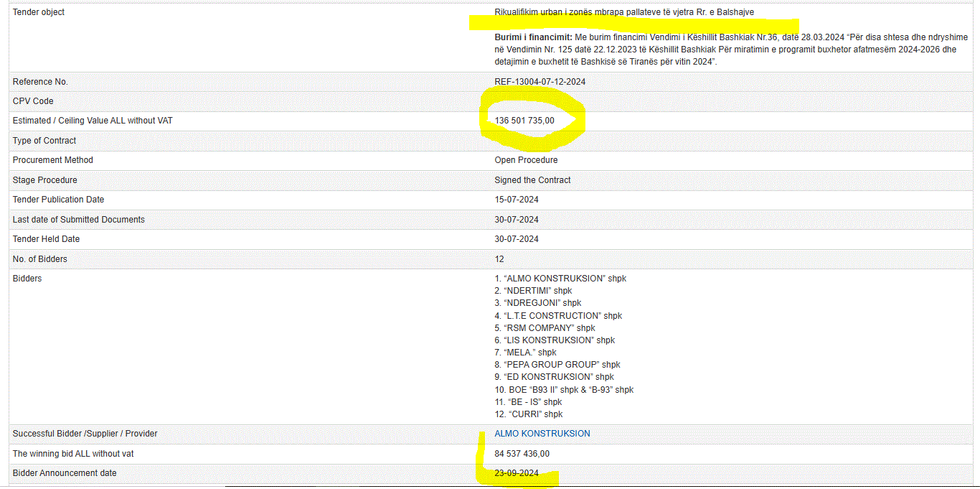Click the Tender object row label

pyautogui.click(x=39, y=12)
